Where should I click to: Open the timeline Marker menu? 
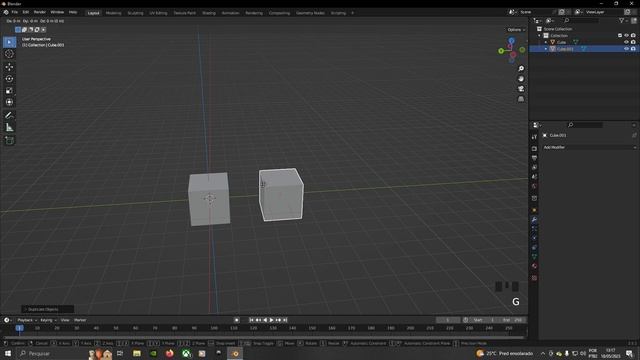[x=80, y=320]
